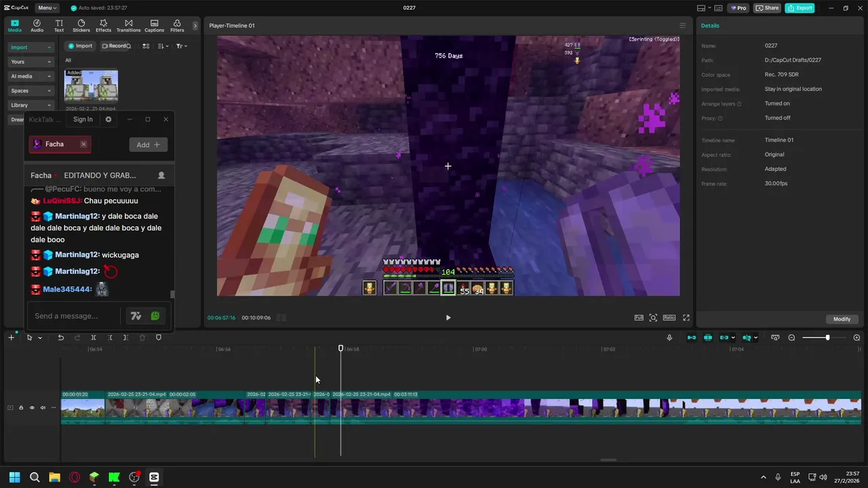
Task: Open 7TV emote picker in KickTalk
Action: point(136,316)
